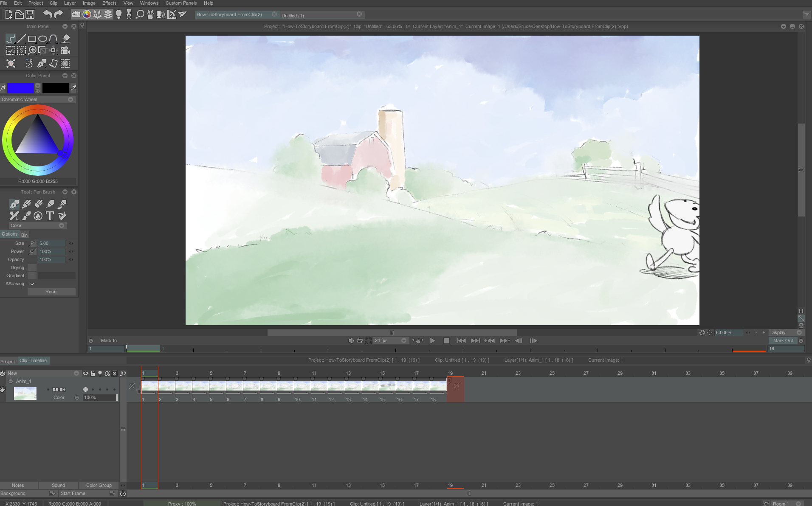Open the Layer menu

(x=70, y=3)
